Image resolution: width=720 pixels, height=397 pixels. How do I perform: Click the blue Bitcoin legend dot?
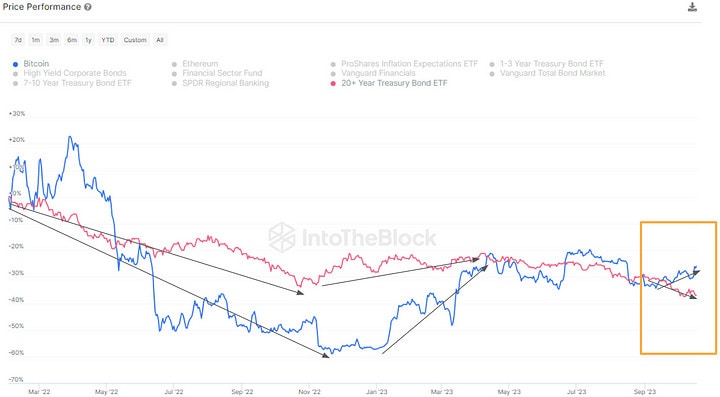click(x=16, y=64)
